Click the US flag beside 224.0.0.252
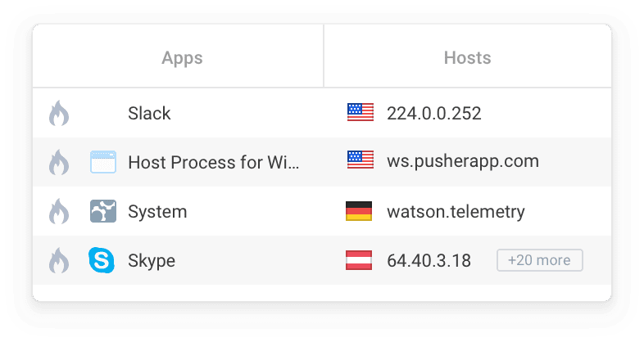Image resolution: width=644 pixels, height=342 pixels. click(x=361, y=112)
